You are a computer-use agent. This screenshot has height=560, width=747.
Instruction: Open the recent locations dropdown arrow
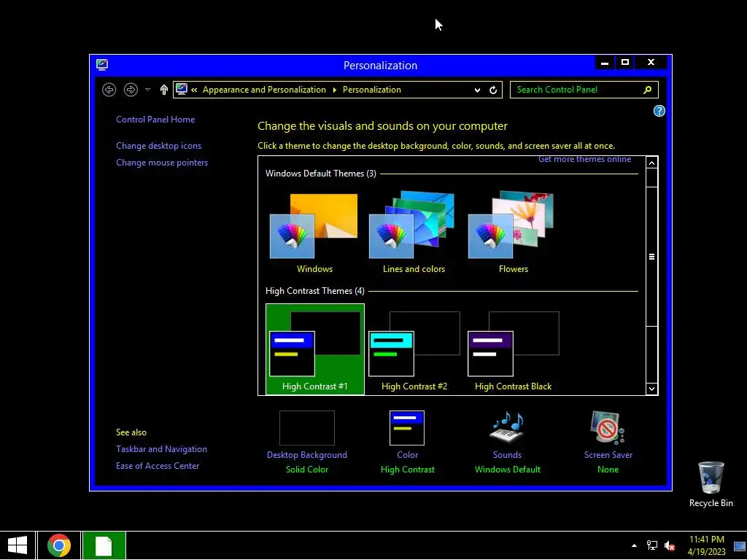point(147,90)
